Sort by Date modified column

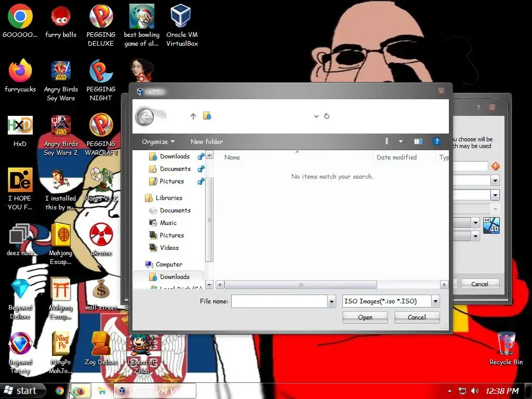coord(396,157)
